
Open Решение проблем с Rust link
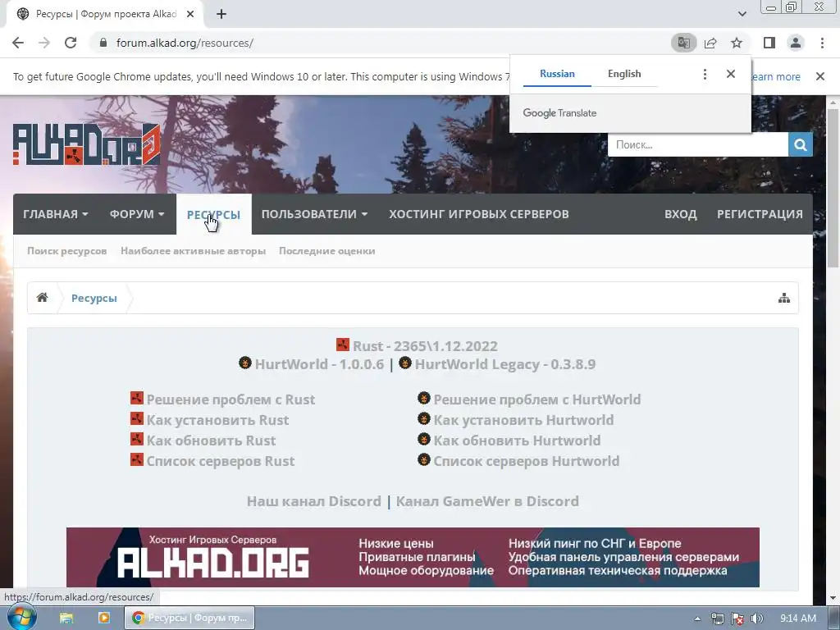coord(231,399)
